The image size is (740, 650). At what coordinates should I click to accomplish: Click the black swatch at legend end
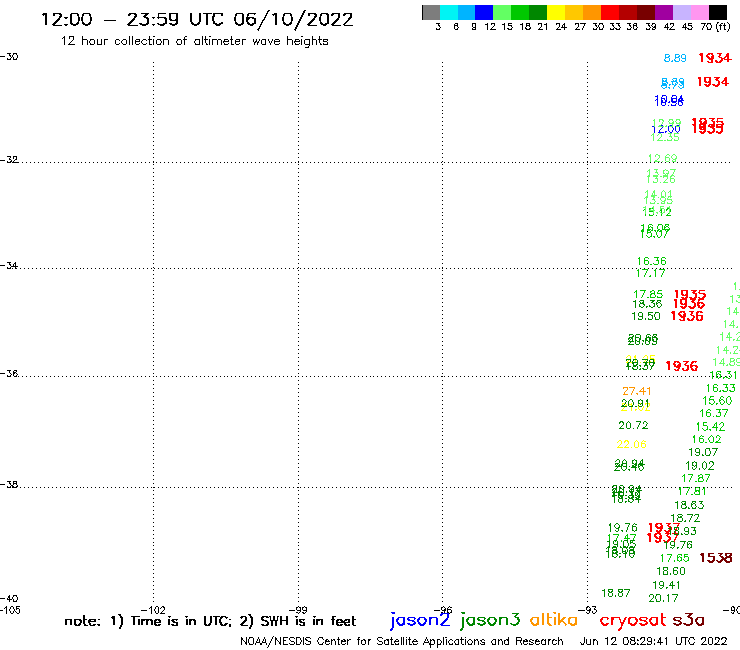718,12
